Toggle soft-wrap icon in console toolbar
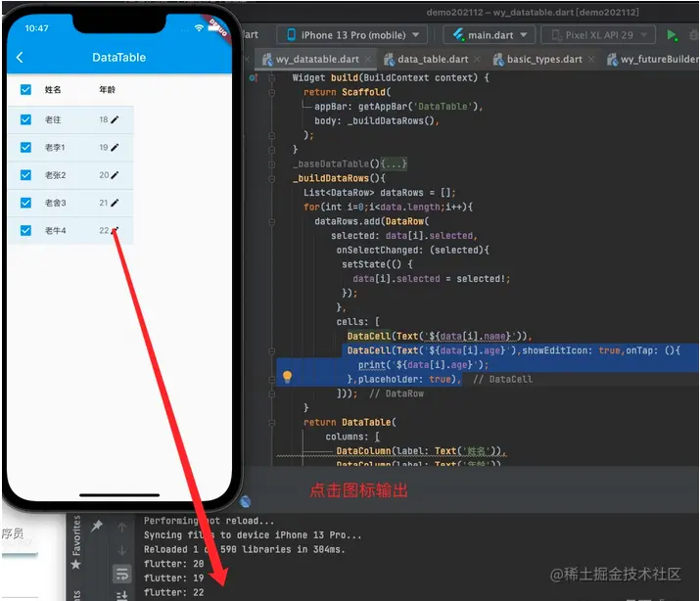700x601 pixels. point(121,574)
